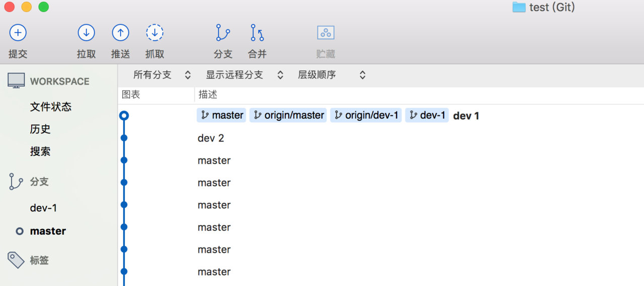
Task: Click the Commit (提交) plus icon
Action: 18,33
